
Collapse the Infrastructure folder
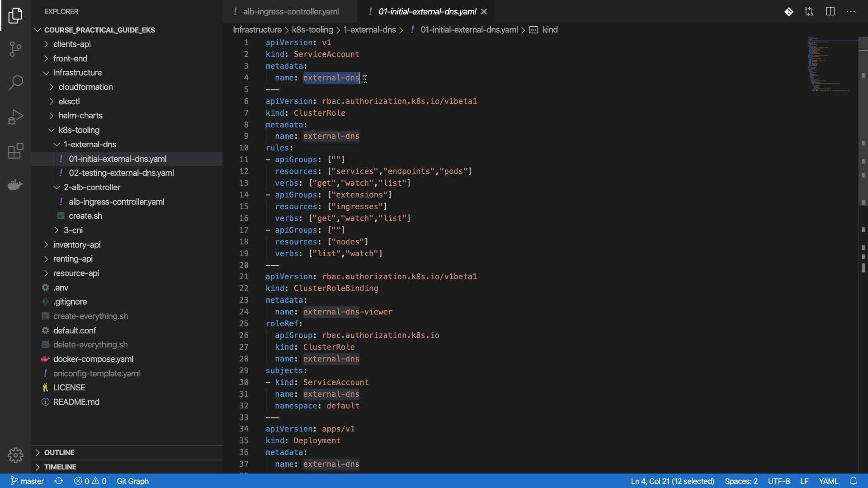tap(77, 73)
